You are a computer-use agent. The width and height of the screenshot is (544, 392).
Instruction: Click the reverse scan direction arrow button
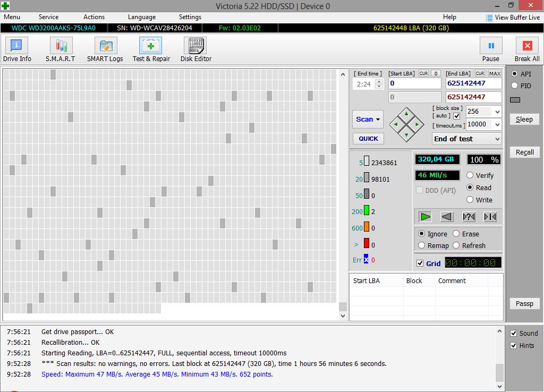447,217
